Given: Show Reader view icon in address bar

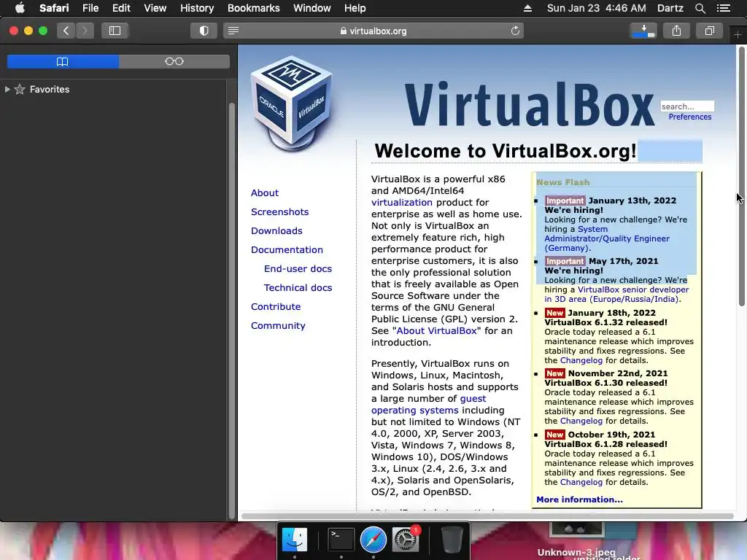Looking at the screenshot, I should tap(233, 31).
